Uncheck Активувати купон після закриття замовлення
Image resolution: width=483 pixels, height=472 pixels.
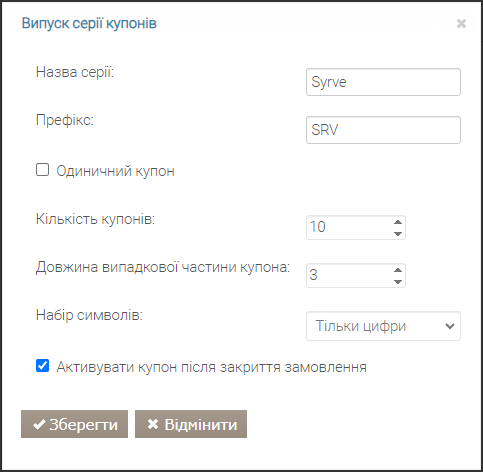click(42, 366)
